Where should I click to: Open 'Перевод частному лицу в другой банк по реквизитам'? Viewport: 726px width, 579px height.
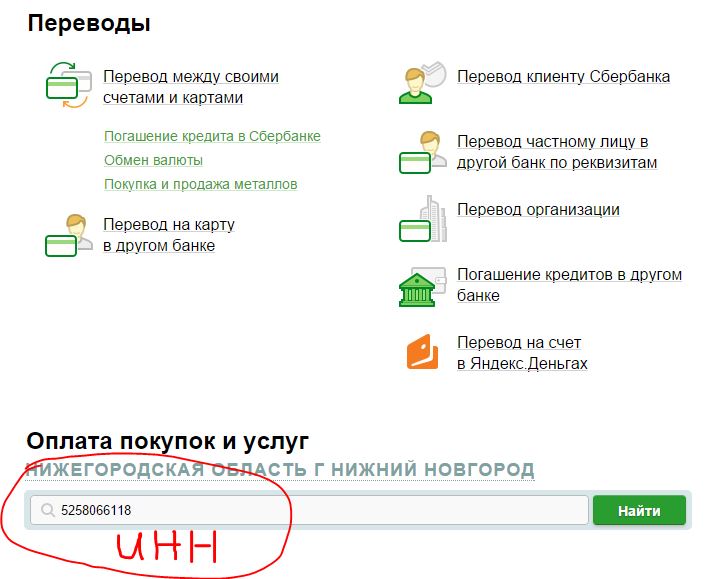coord(557,152)
